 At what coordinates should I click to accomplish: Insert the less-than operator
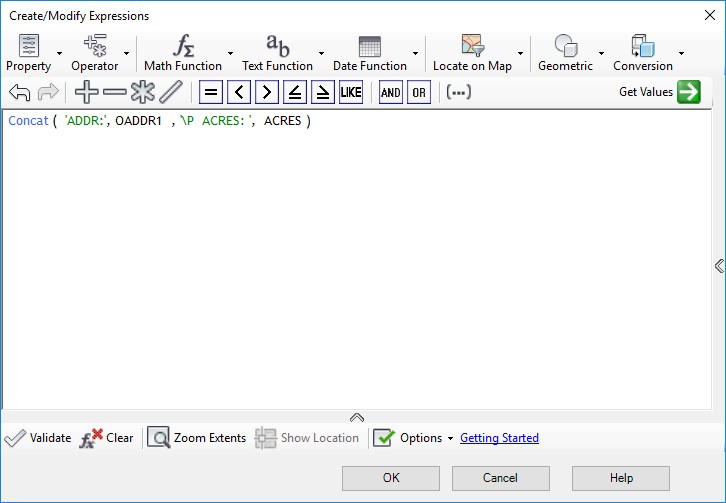(239, 92)
